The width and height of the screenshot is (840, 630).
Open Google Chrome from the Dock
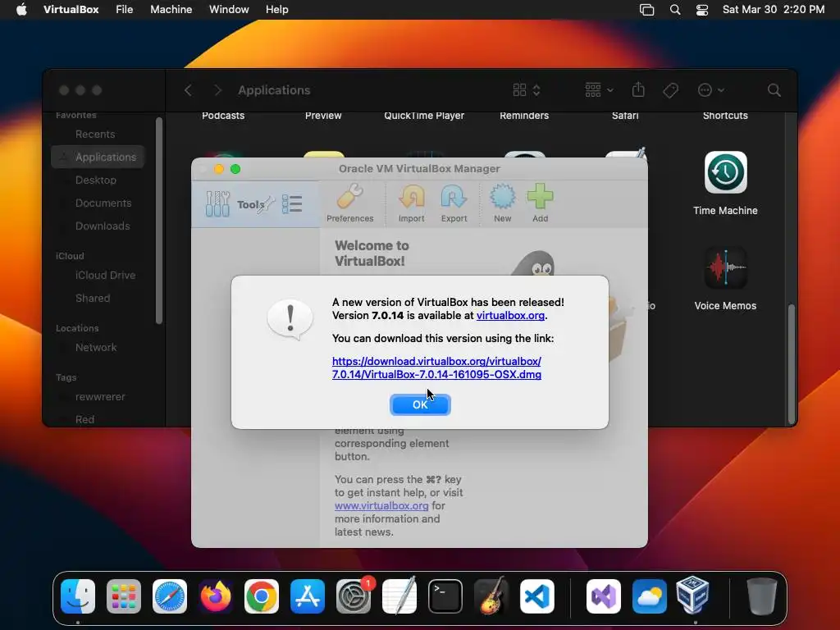point(262,596)
